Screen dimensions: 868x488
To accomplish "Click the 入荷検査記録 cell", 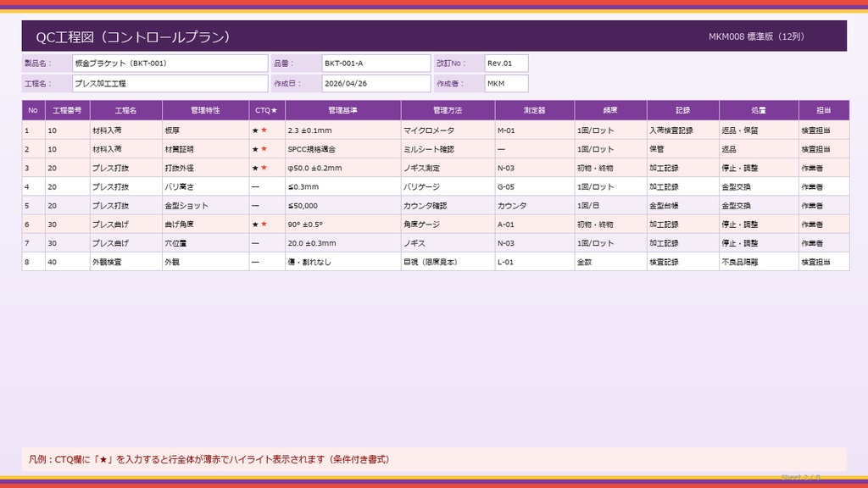I will pyautogui.click(x=682, y=130).
